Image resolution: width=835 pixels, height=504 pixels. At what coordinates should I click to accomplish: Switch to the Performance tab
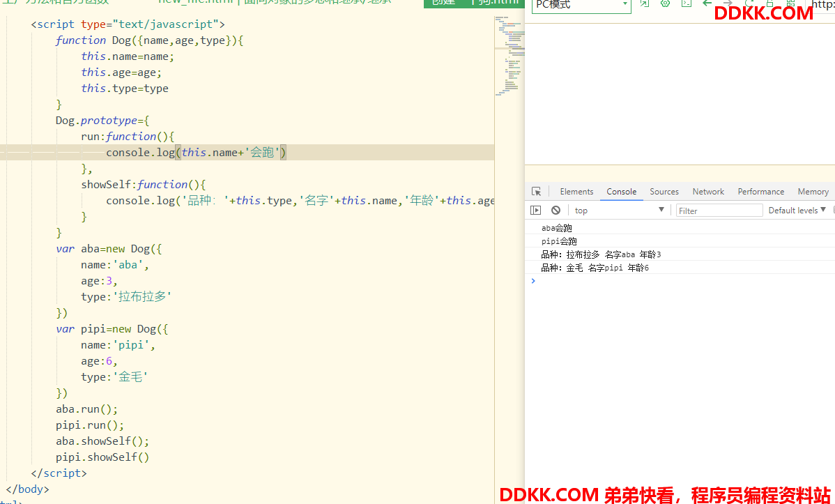coord(761,191)
